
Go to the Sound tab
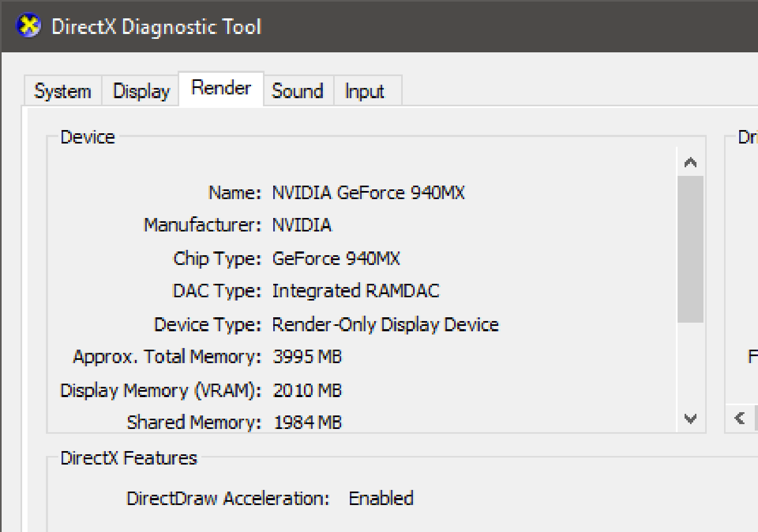click(297, 91)
